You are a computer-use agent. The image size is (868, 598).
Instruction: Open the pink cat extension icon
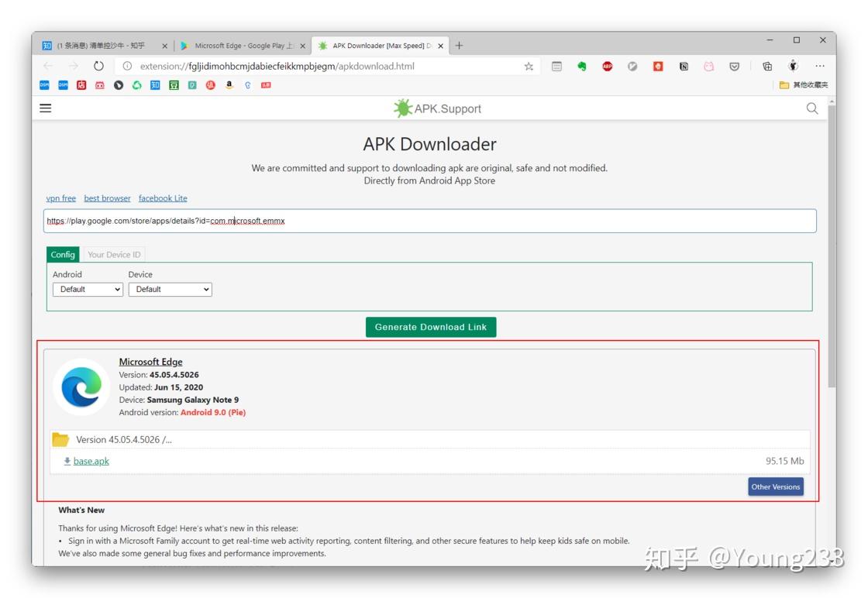(x=708, y=67)
